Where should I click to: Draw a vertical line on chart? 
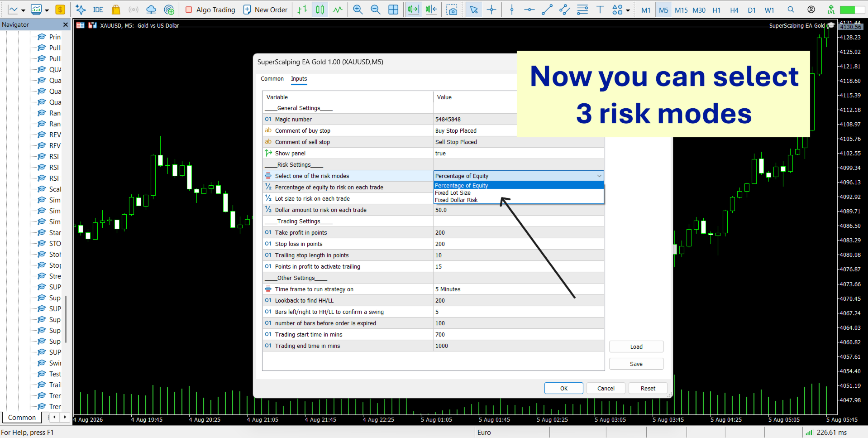click(x=512, y=10)
